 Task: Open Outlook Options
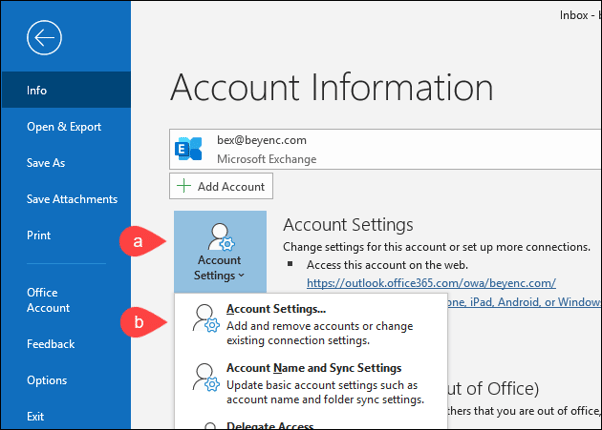[x=47, y=380]
